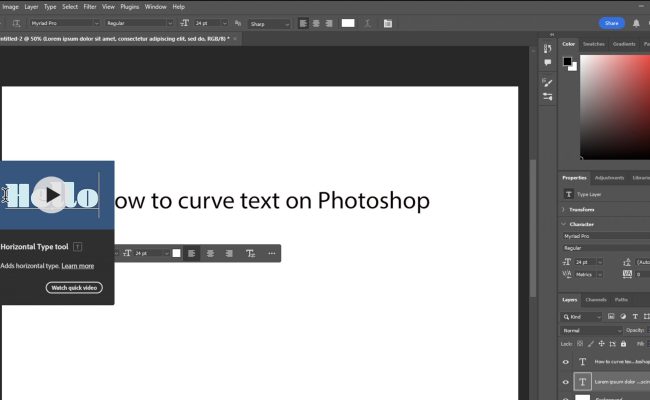
Task: Hide the 'How to curve text' layer
Action: click(565, 362)
